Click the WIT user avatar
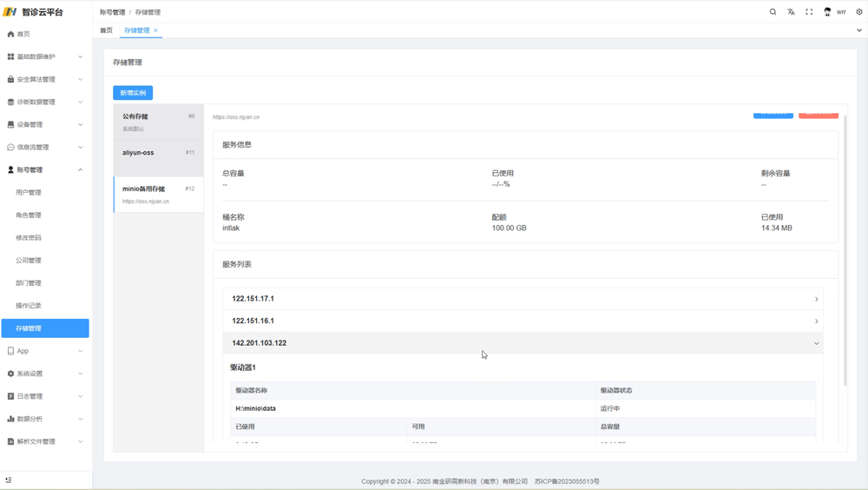The width and height of the screenshot is (868, 490). pyautogui.click(x=827, y=12)
